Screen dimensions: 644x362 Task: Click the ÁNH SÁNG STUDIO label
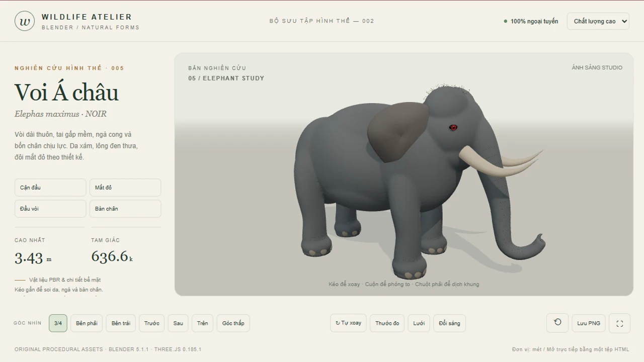click(x=597, y=67)
